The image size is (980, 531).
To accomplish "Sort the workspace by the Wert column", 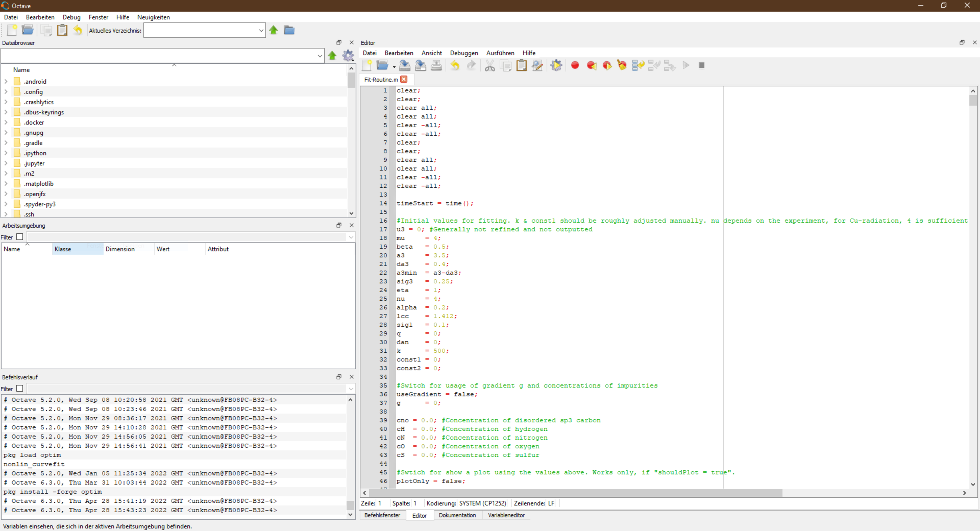I will (x=180, y=249).
